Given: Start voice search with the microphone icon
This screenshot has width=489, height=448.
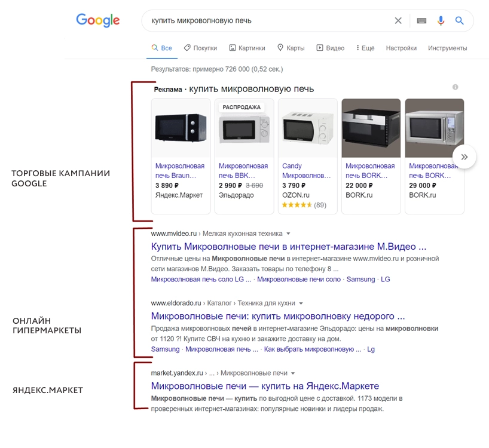Looking at the screenshot, I should click(441, 20).
